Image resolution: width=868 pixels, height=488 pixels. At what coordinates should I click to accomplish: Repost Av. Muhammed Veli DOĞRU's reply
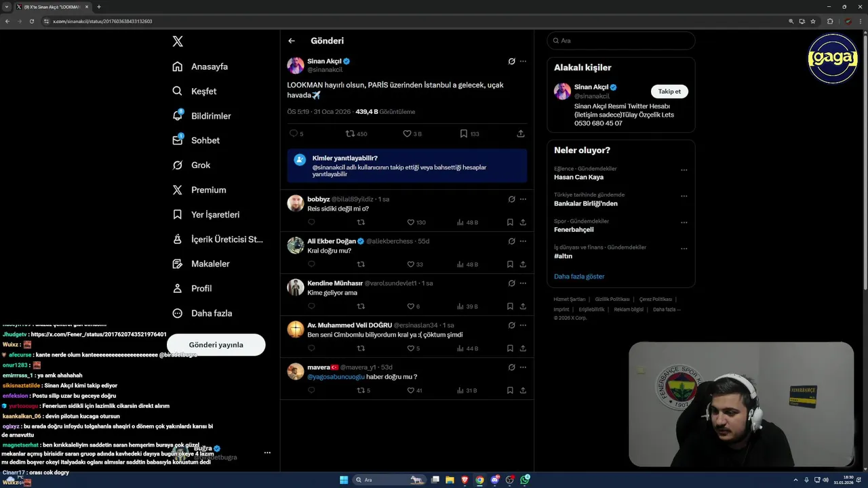(361, 348)
